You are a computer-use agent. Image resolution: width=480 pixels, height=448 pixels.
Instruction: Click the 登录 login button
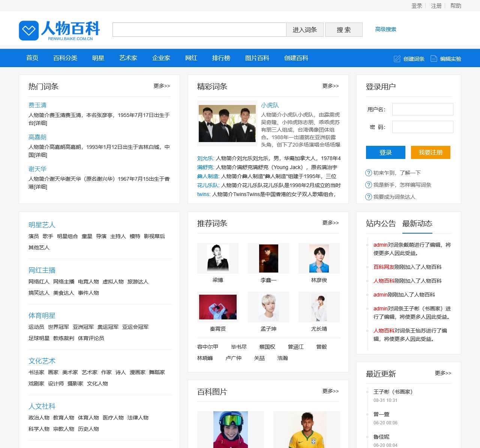385,152
